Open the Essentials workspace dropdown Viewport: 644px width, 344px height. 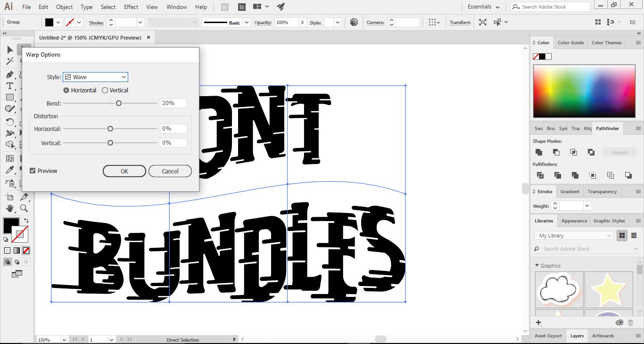tap(483, 7)
